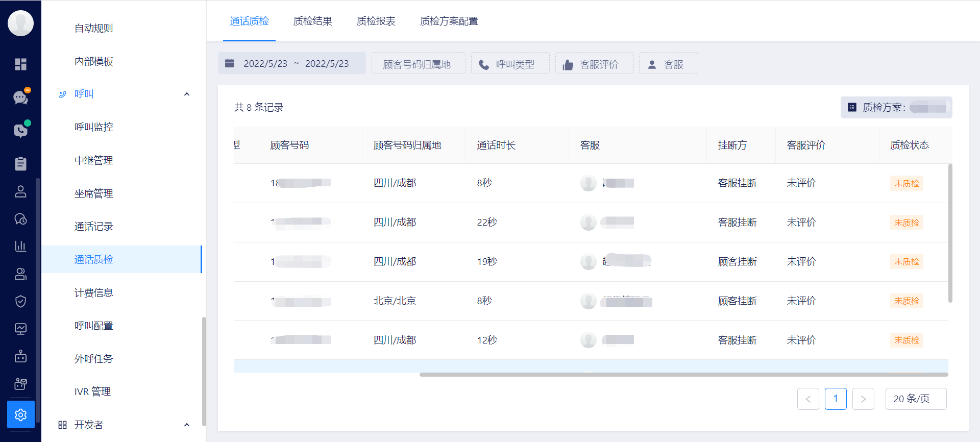Image resolution: width=980 pixels, height=442 pixels.
Task: Open the phone chat icon with green dot
Action: (x=21, y=130)
